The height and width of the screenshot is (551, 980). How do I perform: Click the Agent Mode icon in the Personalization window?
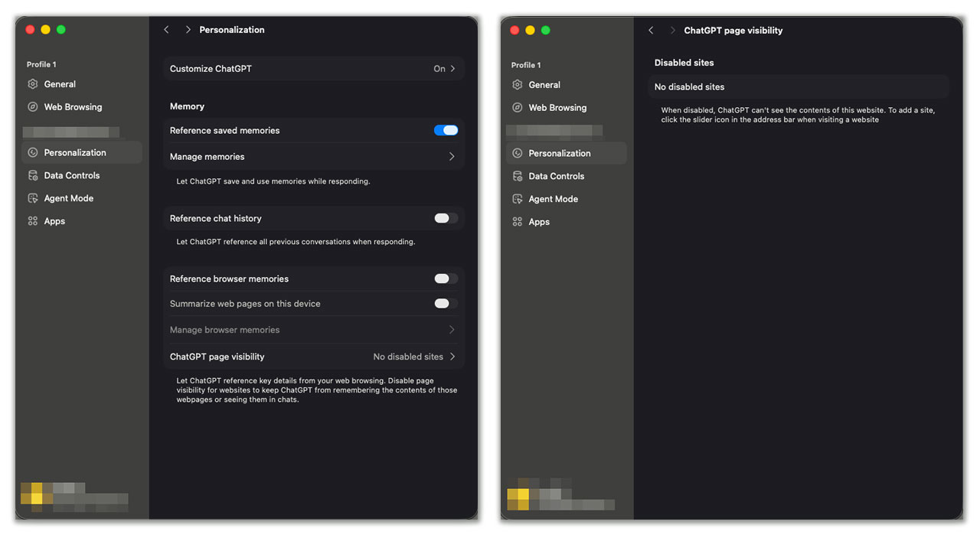click(32, 198)
